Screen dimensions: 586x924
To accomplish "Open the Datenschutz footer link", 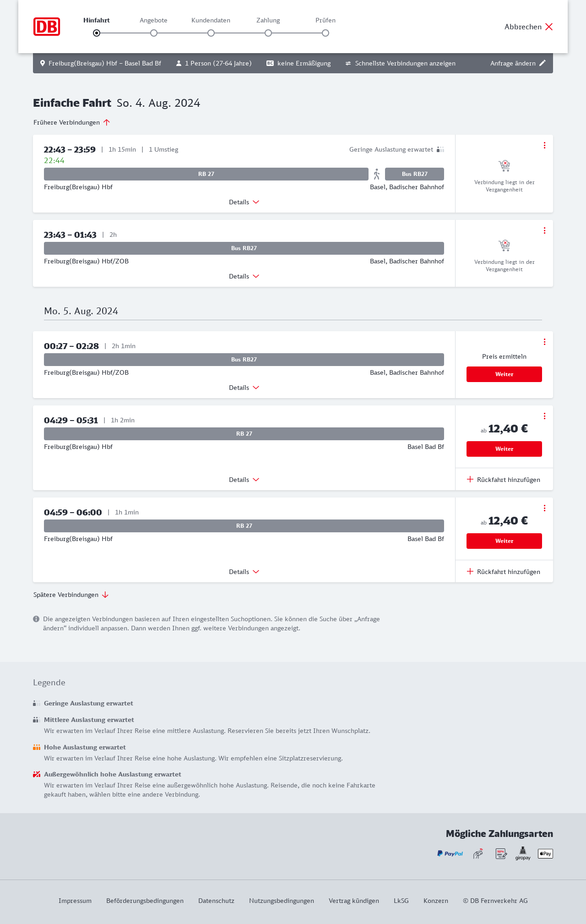I will pyautogui.click(x=216, y=901).
